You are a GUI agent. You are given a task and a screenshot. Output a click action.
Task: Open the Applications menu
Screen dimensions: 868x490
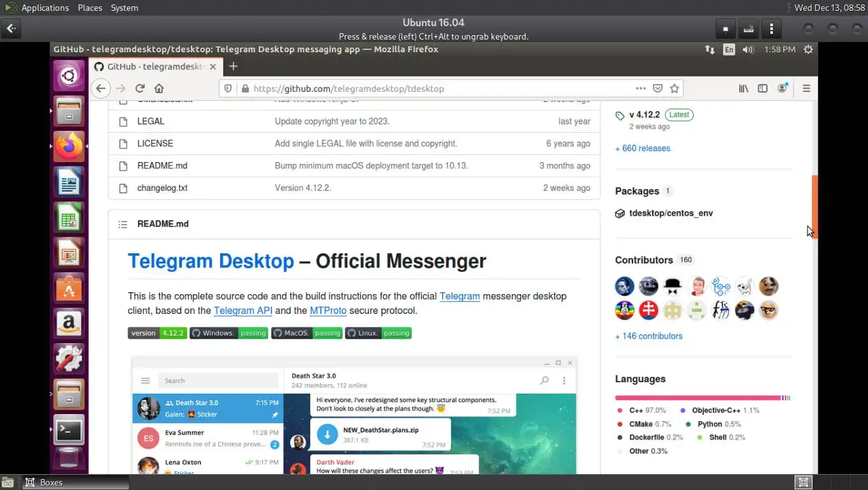click(45, 8)
